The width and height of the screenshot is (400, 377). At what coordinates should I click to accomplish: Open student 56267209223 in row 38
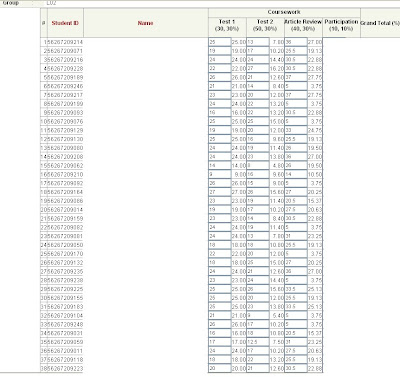coord(65,368)
